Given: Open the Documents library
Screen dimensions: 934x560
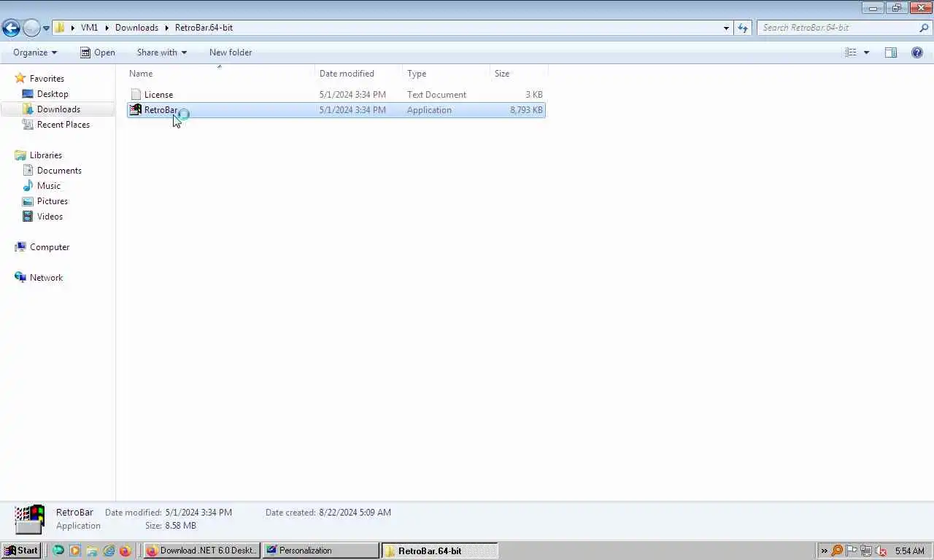Looking at the screenshot, I should [59, 171].
